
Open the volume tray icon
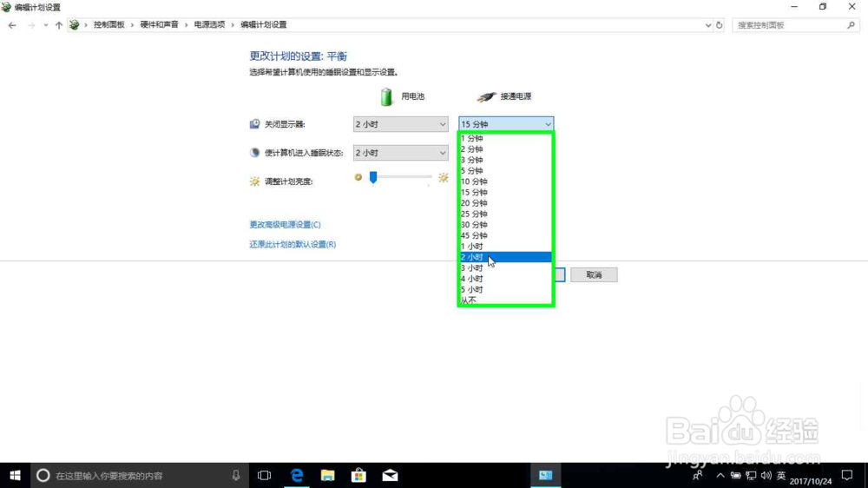766,475
